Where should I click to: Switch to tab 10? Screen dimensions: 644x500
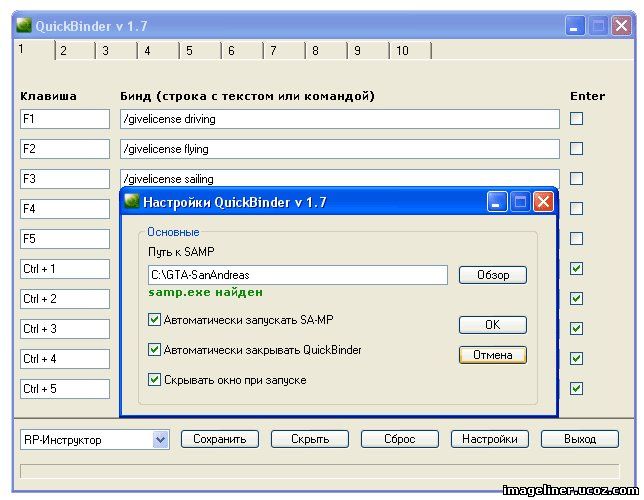click(x=401, y=51)
